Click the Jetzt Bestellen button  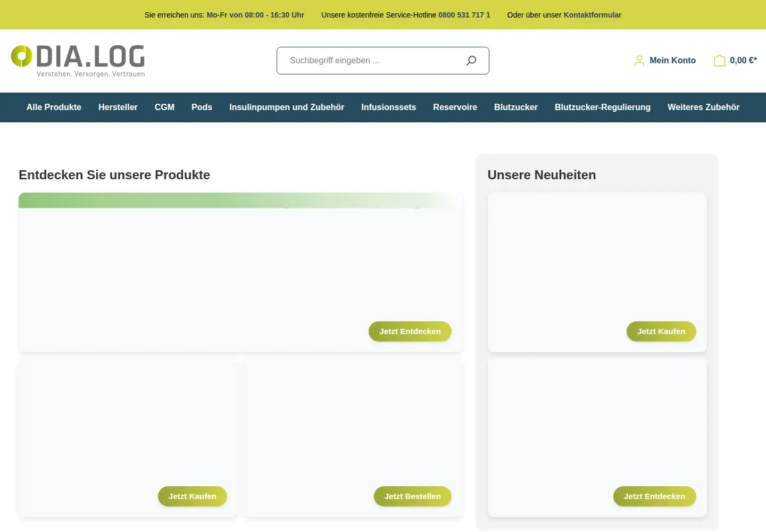[412, 496]
